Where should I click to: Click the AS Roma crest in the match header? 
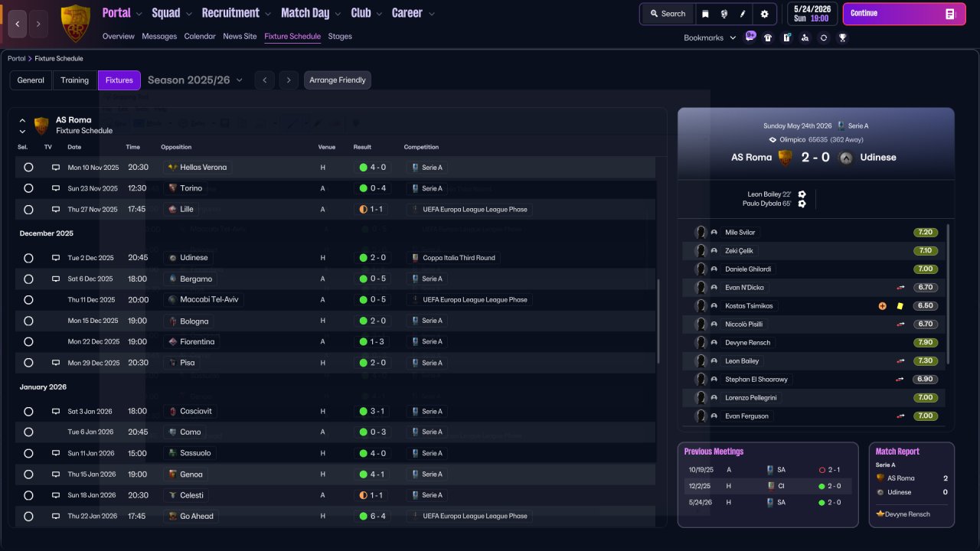[785, 158]
